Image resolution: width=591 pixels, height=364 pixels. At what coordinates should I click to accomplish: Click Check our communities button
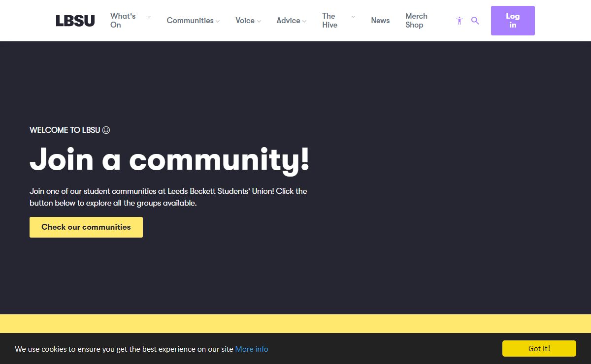[x=86, y=227]
